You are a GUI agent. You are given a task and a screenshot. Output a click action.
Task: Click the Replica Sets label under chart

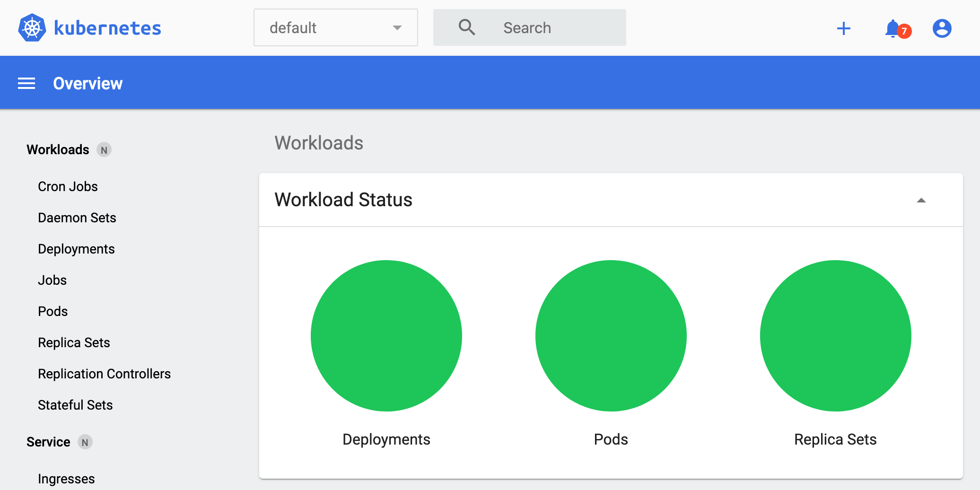[835, 439]
